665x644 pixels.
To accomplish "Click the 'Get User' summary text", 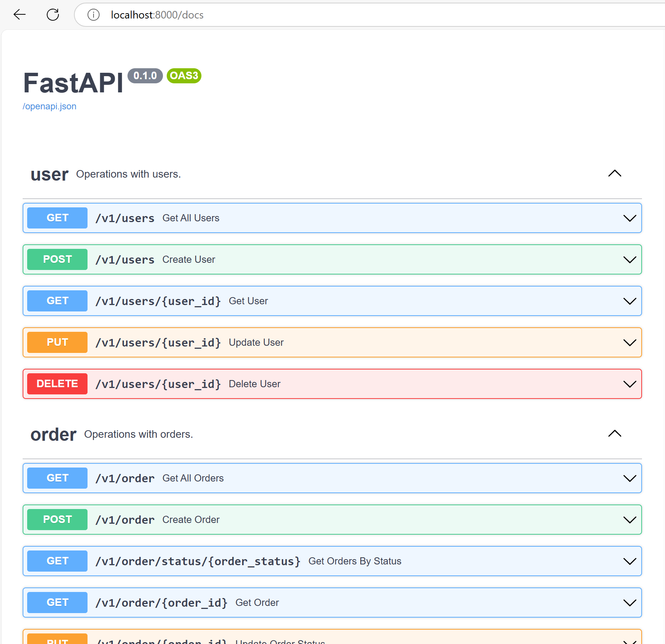I will [x=248, y=301].
